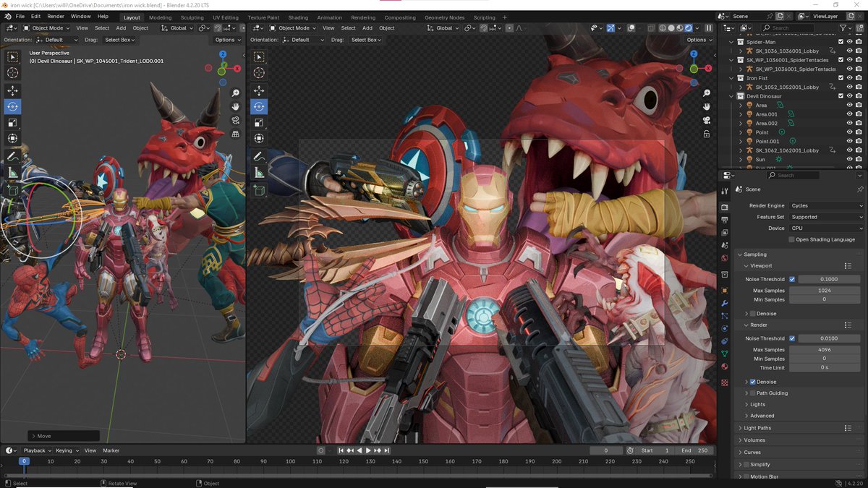This screenshot has width=868, height=488.
Task: Open the Window menu
Action: click(81, 16)
